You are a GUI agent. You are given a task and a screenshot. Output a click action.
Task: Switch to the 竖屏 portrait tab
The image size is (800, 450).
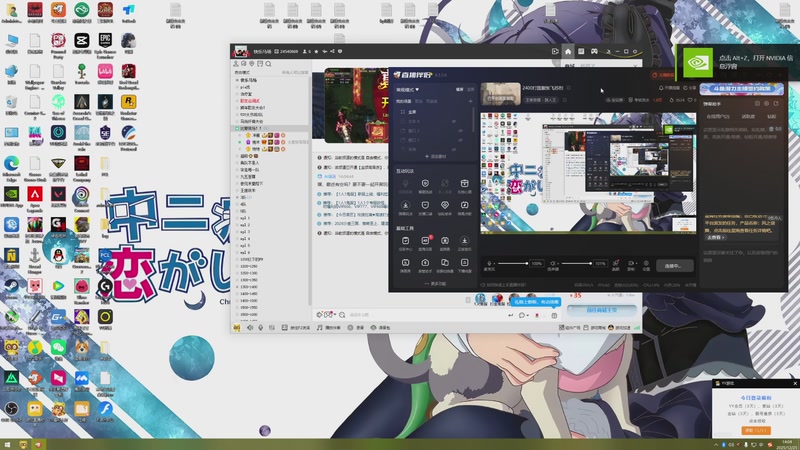click(x=470, y=89)
